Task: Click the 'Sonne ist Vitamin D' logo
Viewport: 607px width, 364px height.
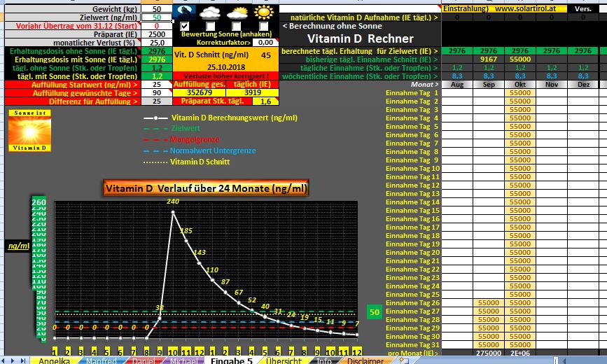Action: (x=29, y=131)
